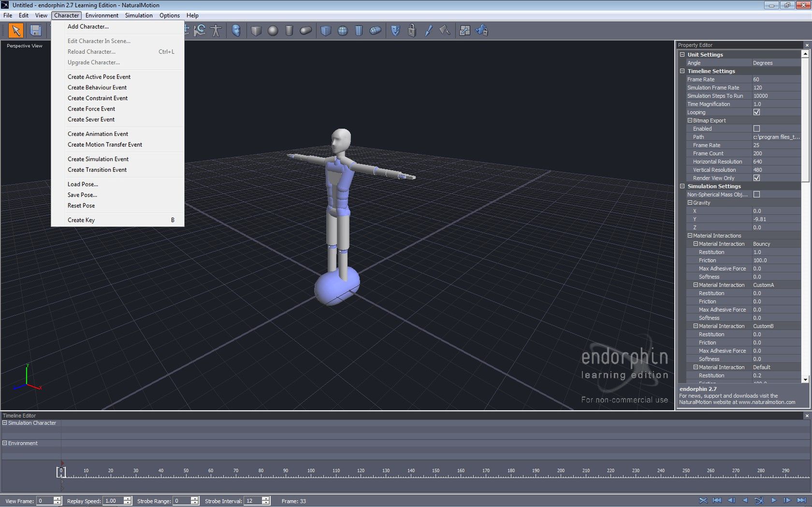Choose Create Key menu entry

click(x=117, y=220)
